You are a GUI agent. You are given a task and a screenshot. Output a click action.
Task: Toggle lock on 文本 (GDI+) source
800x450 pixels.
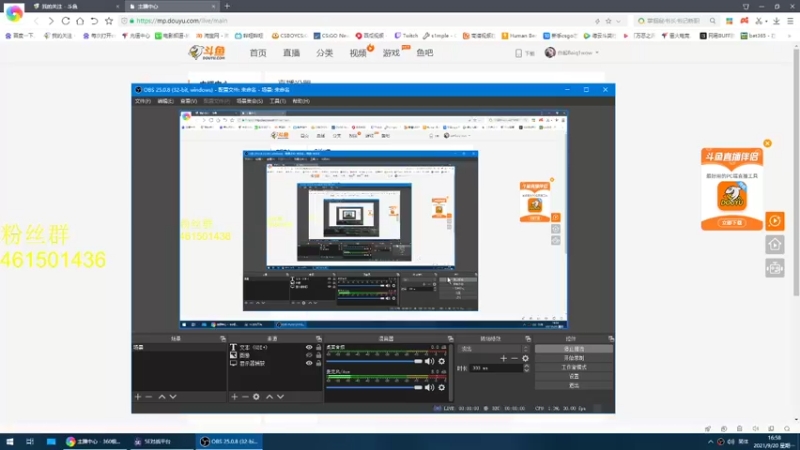(319, 347)
